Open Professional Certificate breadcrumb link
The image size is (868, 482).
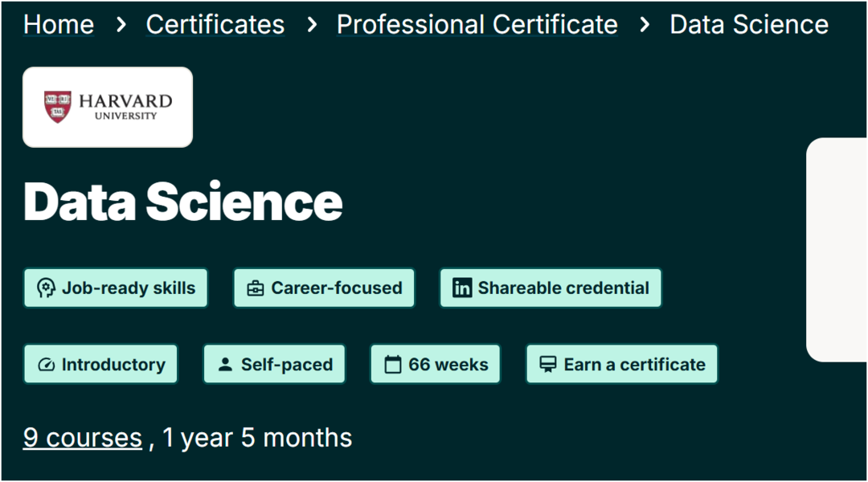pos(477,24)
